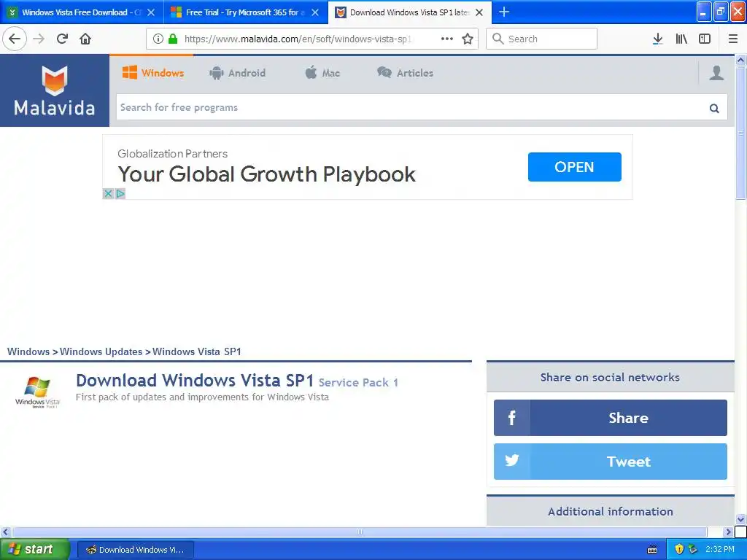Click the horizontal scrollbar thumb
Viewport: 747px width, 560px height.
(x=359, y=532)
